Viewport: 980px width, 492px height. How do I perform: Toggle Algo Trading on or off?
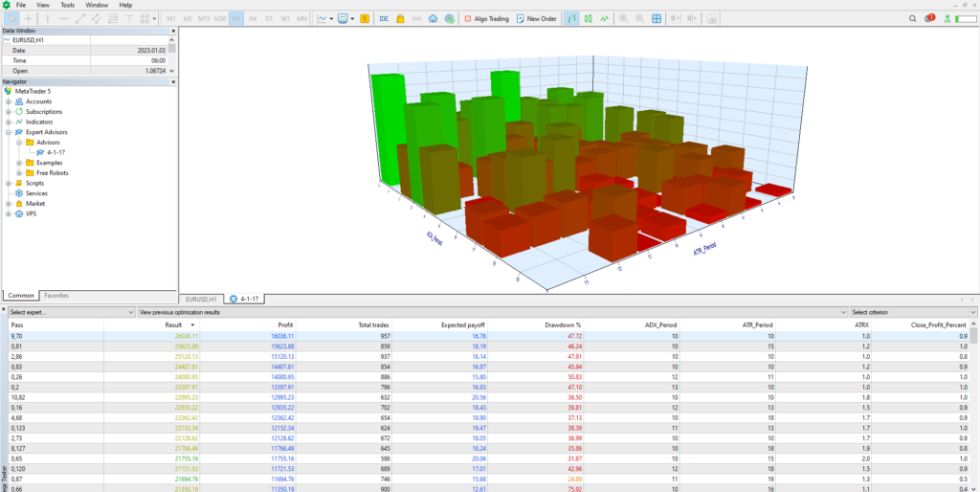[486, 18]
